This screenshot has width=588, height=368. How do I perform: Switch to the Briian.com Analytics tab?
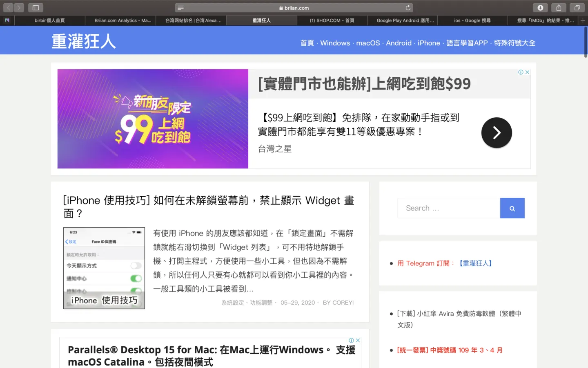tap(122, 20)
